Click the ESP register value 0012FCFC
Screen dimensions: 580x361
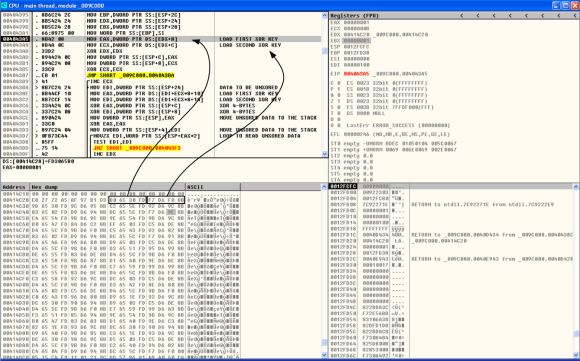(x=357, y=47)
